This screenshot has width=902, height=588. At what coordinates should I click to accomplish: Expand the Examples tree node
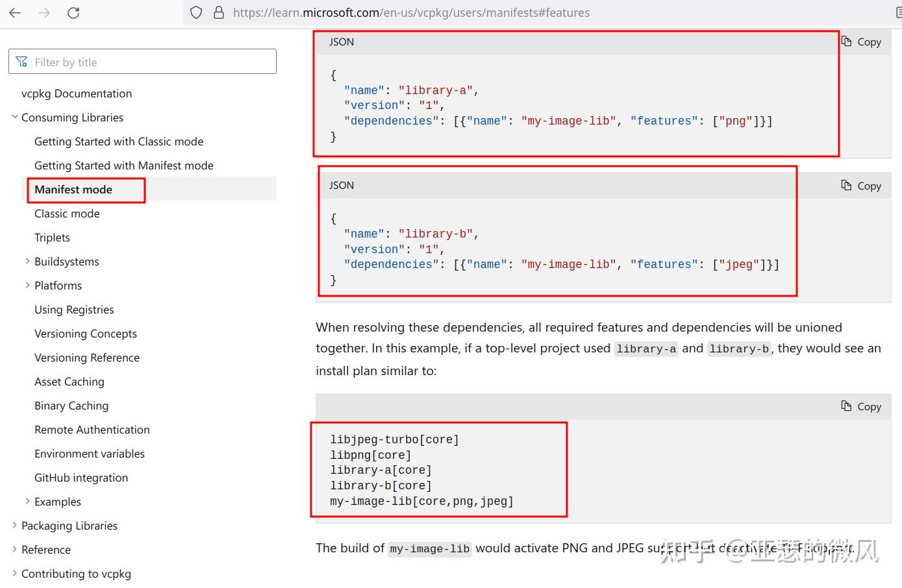27,502
